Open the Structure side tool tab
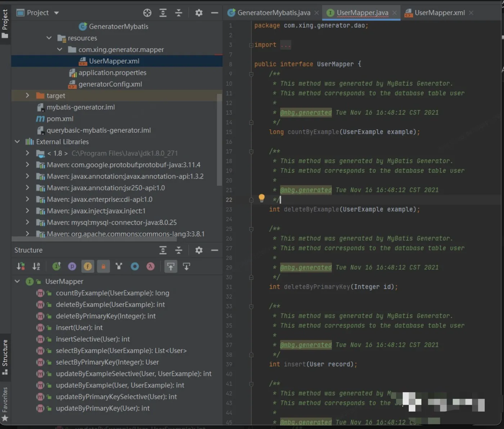Image resolution: width=504 pixels, height=429 pixels. [5, 357]
